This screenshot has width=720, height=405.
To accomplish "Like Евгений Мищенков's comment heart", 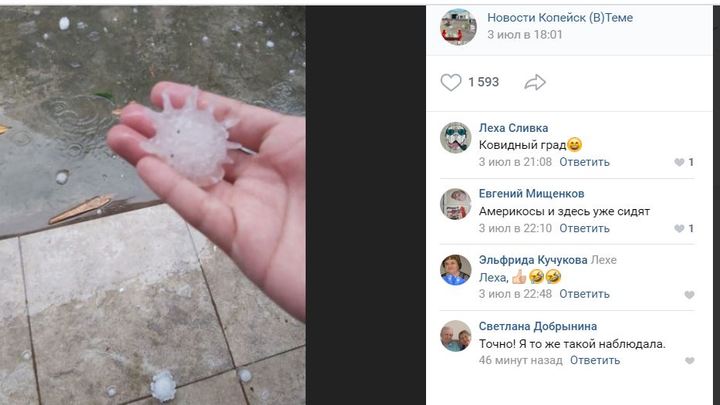I will tap(679, 228).
